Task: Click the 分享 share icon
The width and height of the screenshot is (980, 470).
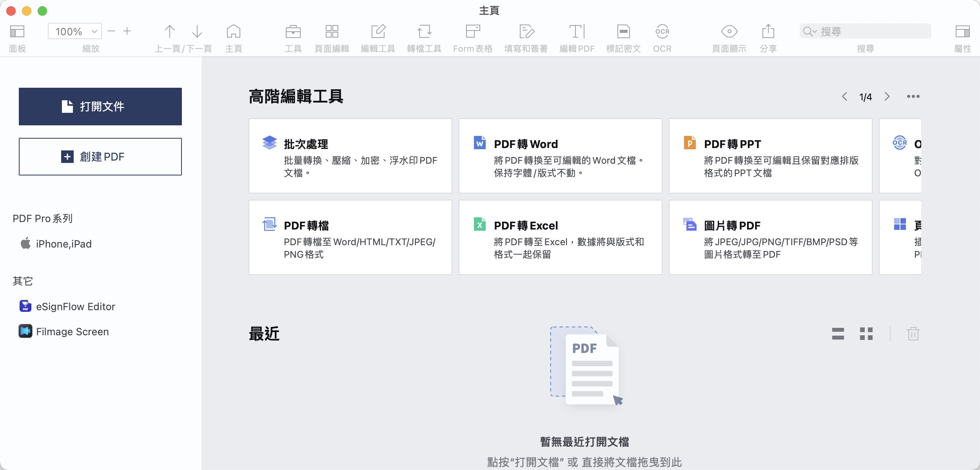Action: point(768,32)
